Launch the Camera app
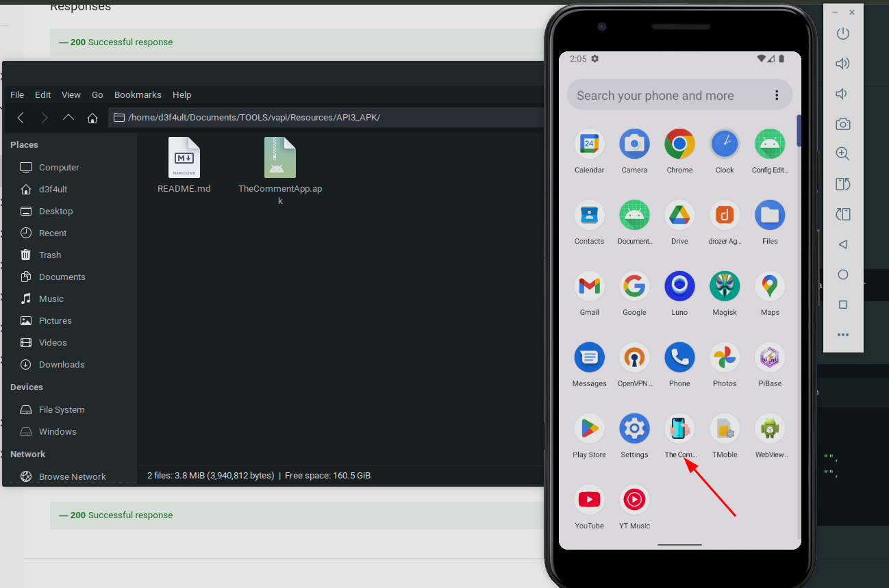Screen dimensions: 889x588 [634, 144]
